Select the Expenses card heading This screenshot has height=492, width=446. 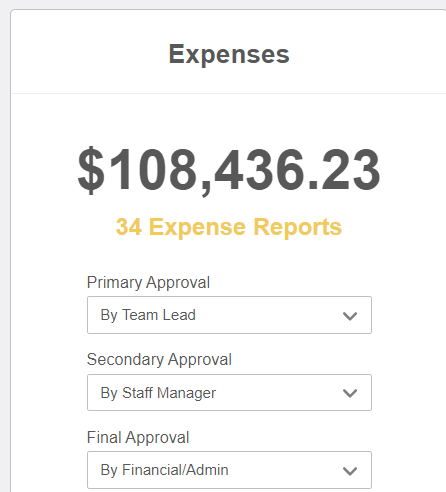coord(229,54)
